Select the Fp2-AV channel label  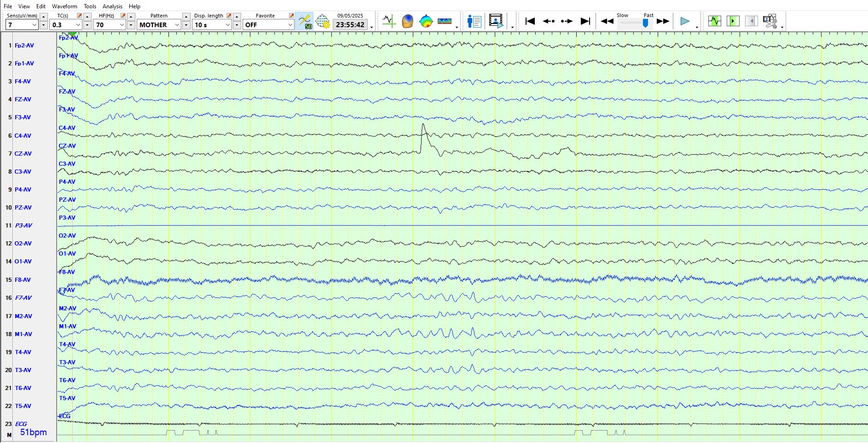click(24, 46)
